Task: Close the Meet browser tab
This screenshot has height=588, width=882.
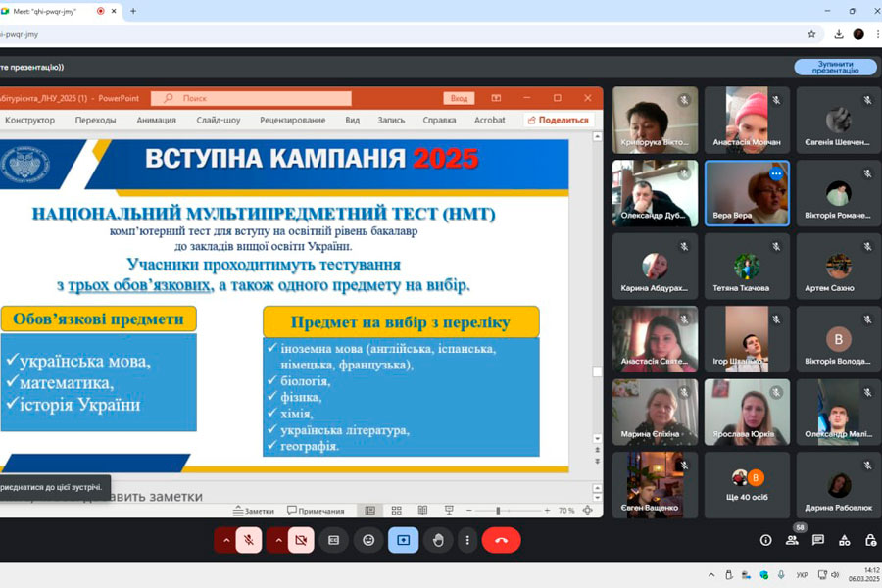Action: (114, 11)
